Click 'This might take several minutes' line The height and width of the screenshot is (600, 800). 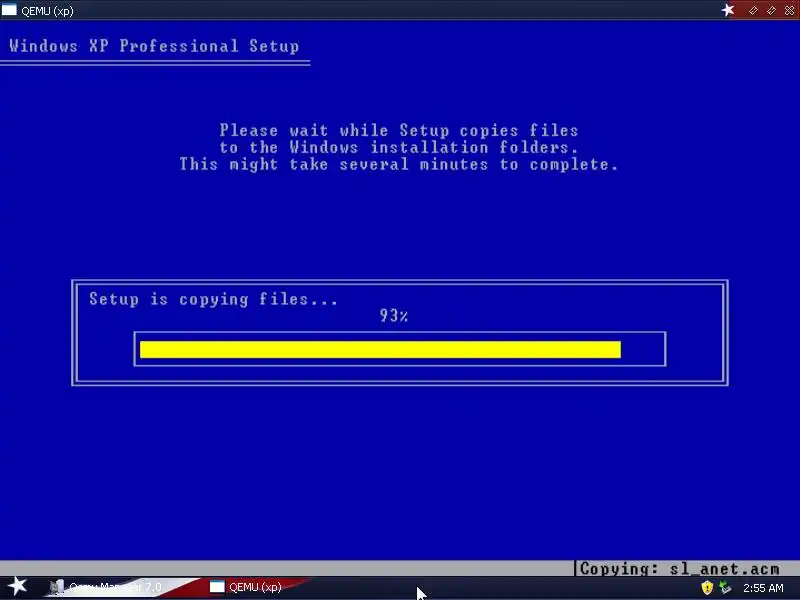[x=399, y=165]
